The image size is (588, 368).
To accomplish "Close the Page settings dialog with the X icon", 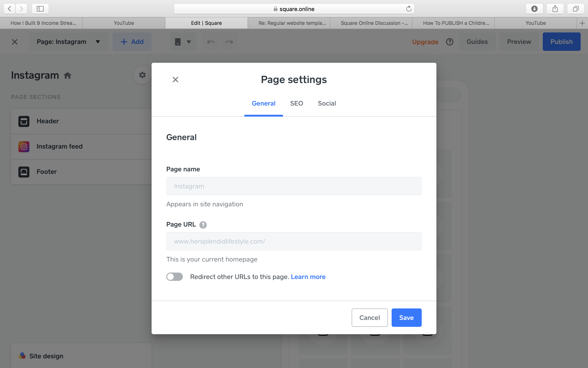I will click(x=175, y=80).
